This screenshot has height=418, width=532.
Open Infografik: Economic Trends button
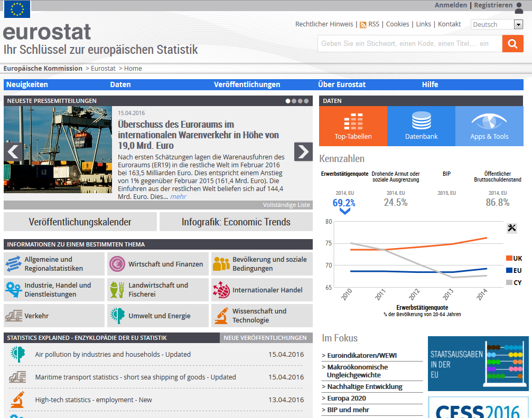[x=236, y=222]
